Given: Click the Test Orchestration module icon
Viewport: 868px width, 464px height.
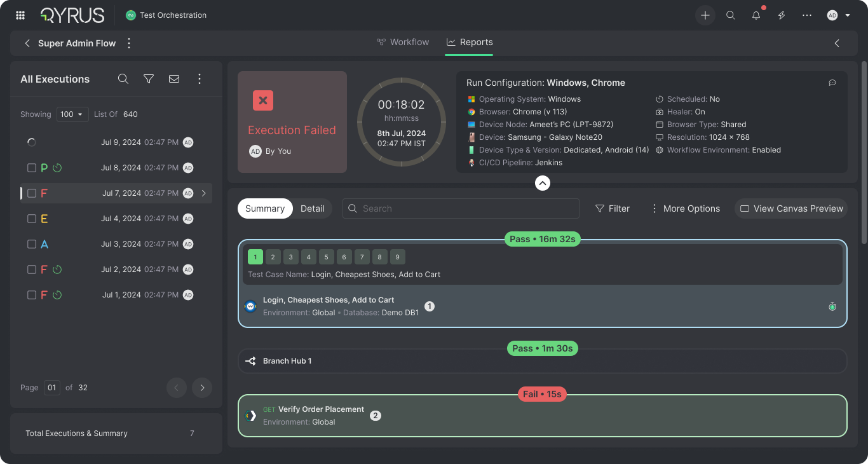Looking at the screenshot, I should [x=131, y=15].
